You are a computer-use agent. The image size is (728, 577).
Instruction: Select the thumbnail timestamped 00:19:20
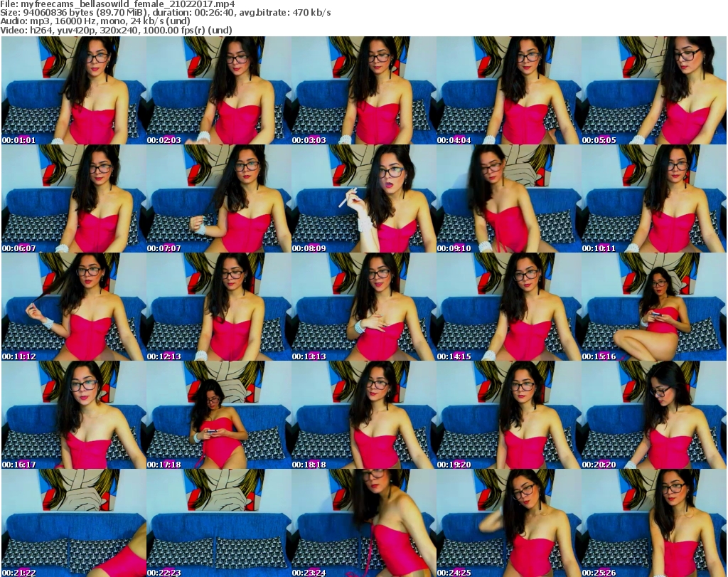pyautogui.click(x=509, y=415)
